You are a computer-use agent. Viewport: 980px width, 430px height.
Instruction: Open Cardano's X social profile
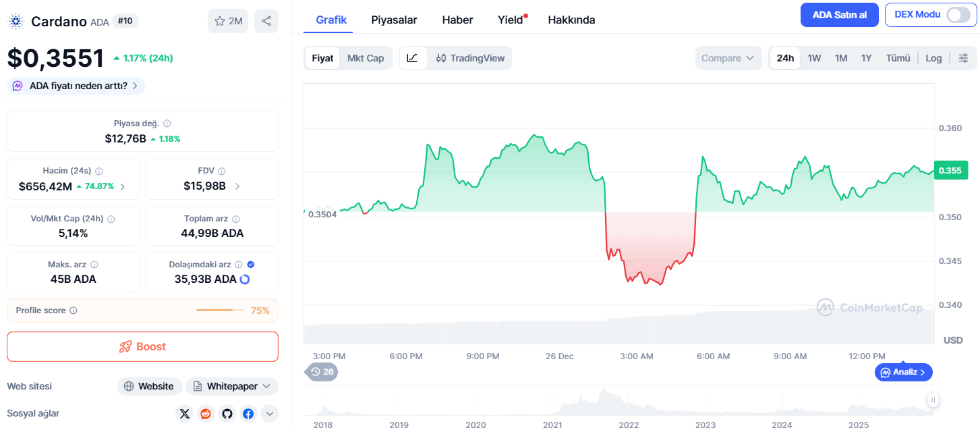pos(184,413)
